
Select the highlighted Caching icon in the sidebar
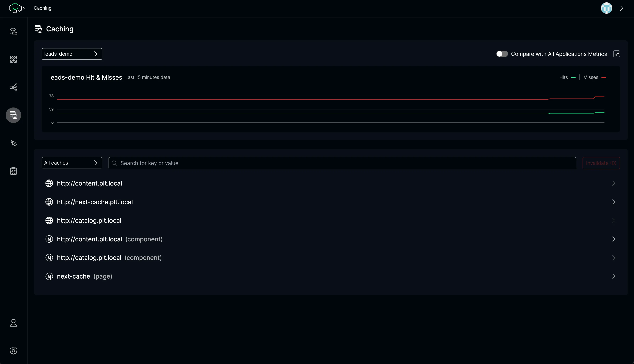[x=13, y=115]
